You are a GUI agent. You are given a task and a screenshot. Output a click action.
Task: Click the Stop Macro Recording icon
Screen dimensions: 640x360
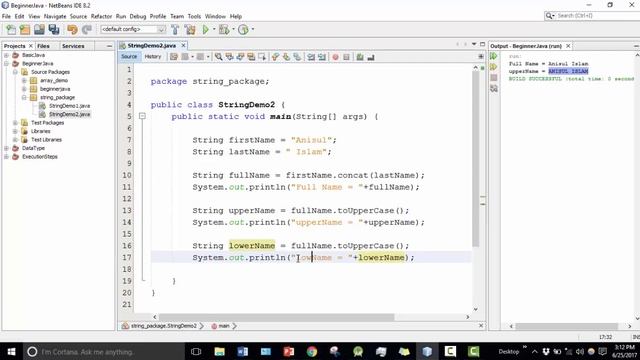[346, 57]
